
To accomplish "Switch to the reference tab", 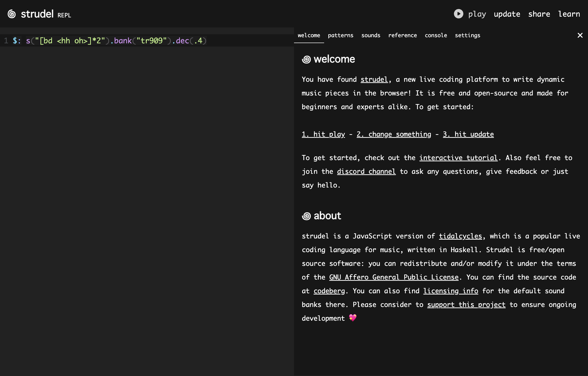I will pos(403,35).
